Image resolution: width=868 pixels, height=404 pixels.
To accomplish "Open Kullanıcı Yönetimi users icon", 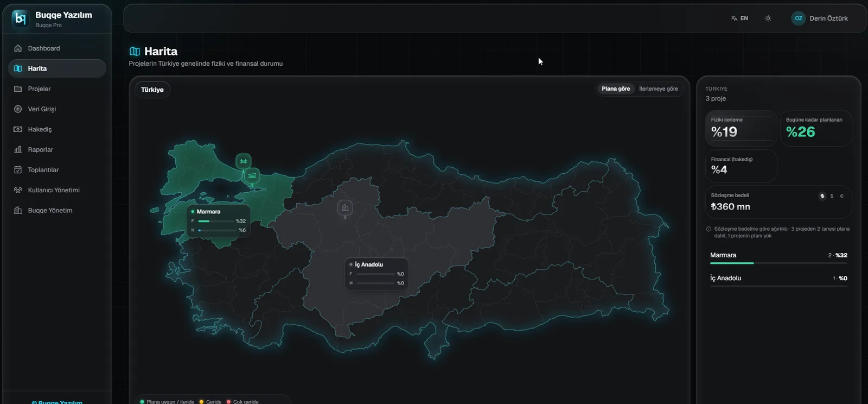I will click(18, 190).
